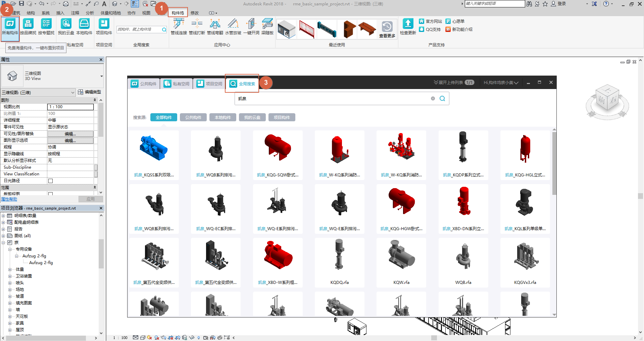Image resolution: width=644 pixels, height=341 pixels.
Task: Click the Text (A) tool icon
Action: 104,4
